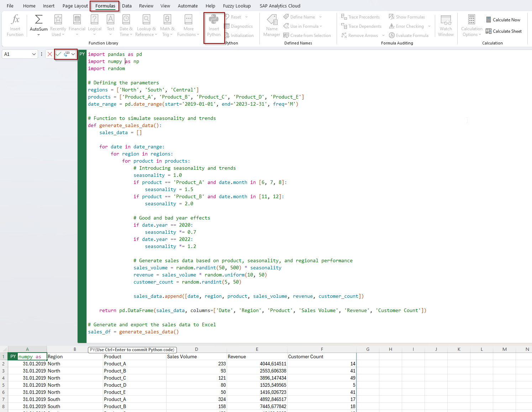Open the Watch Window
The width and height of the screenshot is (532, 412).
click(446, 26)
